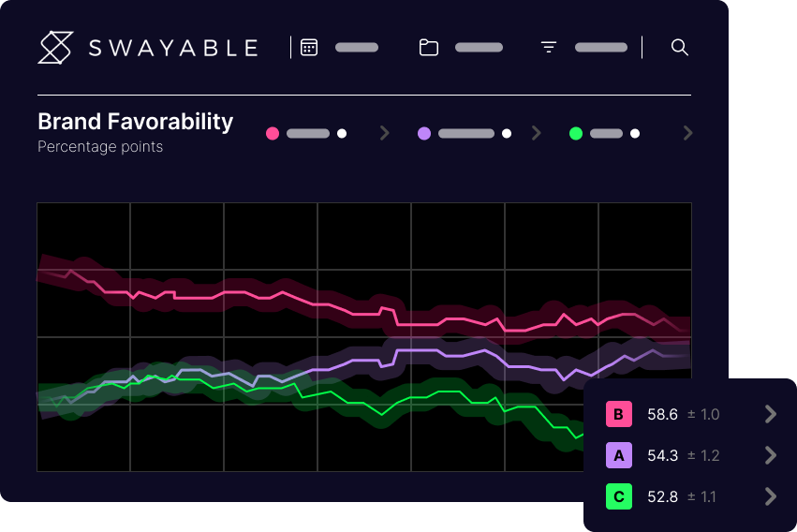Click the search magnifier icon

[x=680, y=47]
